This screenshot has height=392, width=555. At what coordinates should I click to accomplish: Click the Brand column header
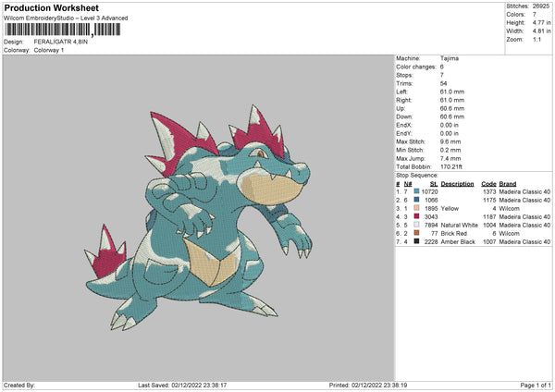(x=508, y=184)
